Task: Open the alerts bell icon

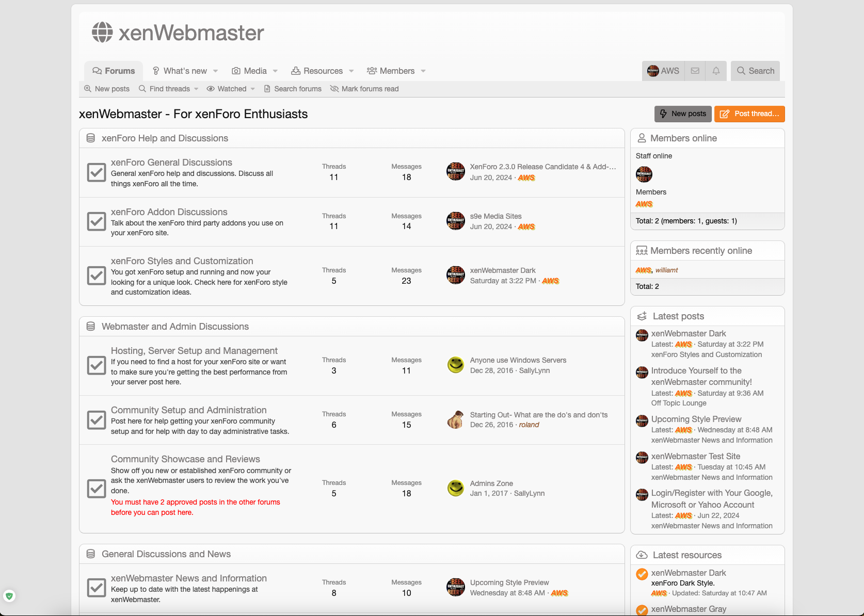Action: [716, 71]
